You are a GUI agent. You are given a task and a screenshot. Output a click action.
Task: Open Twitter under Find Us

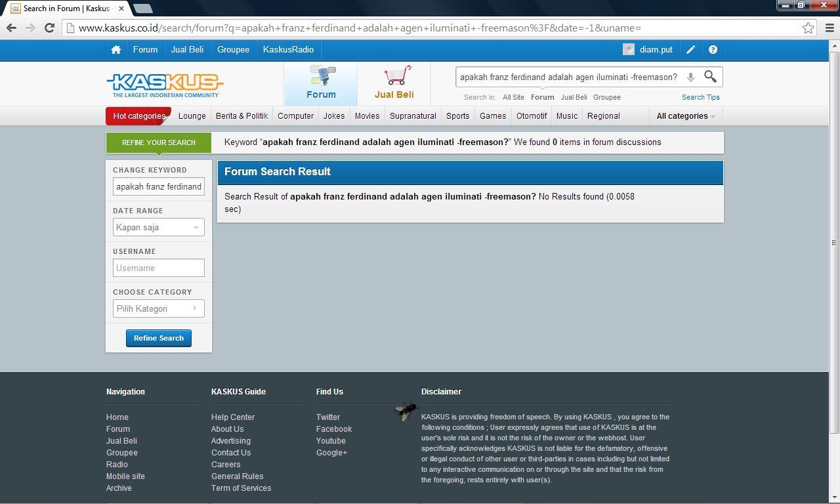327,417
